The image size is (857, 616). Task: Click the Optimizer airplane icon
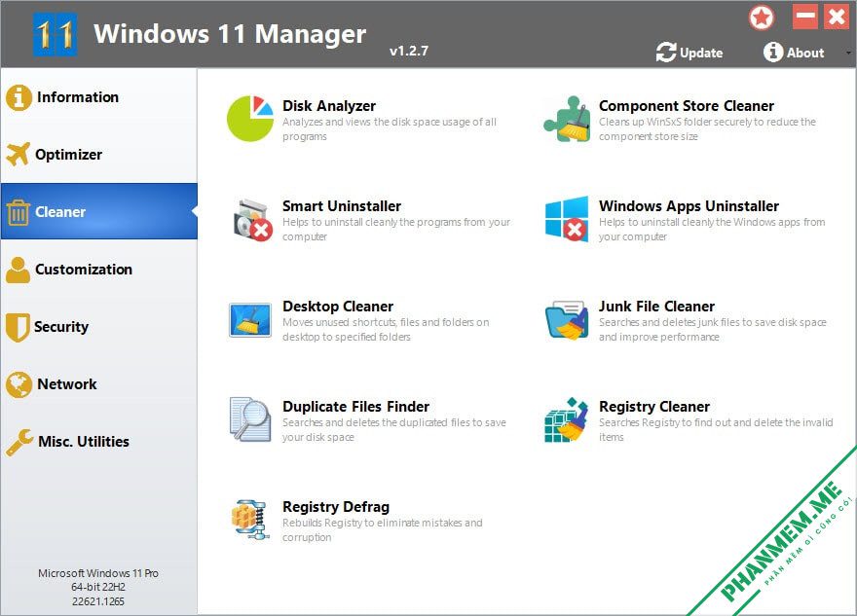pyautogui.click(x=19, y=154)
